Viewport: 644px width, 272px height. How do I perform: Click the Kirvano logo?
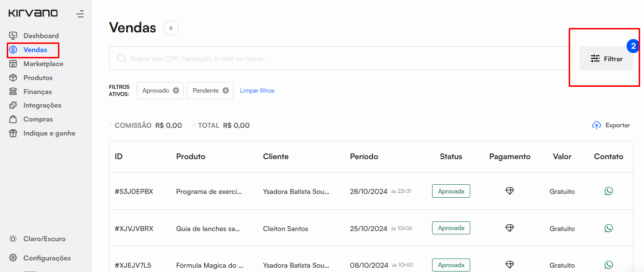33,14
